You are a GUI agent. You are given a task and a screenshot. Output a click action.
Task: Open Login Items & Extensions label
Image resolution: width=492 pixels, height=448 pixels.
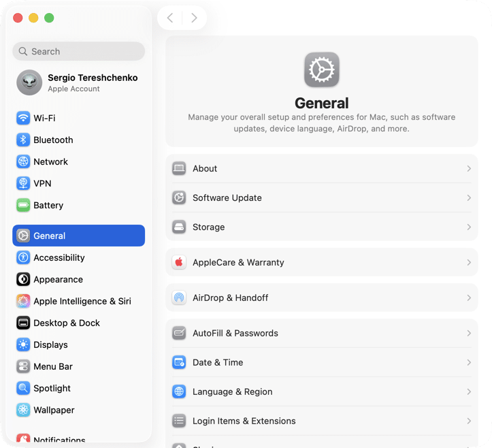(x=244, y=421)
